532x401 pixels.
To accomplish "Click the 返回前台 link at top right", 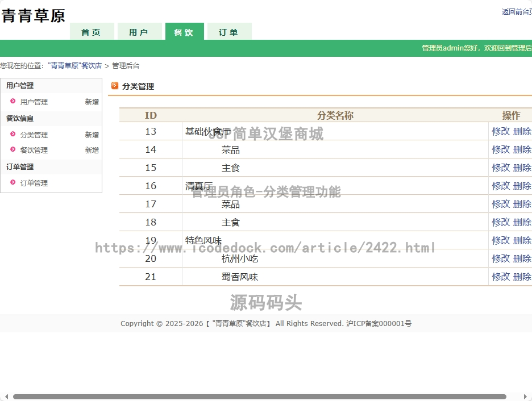I will point(517,12).
